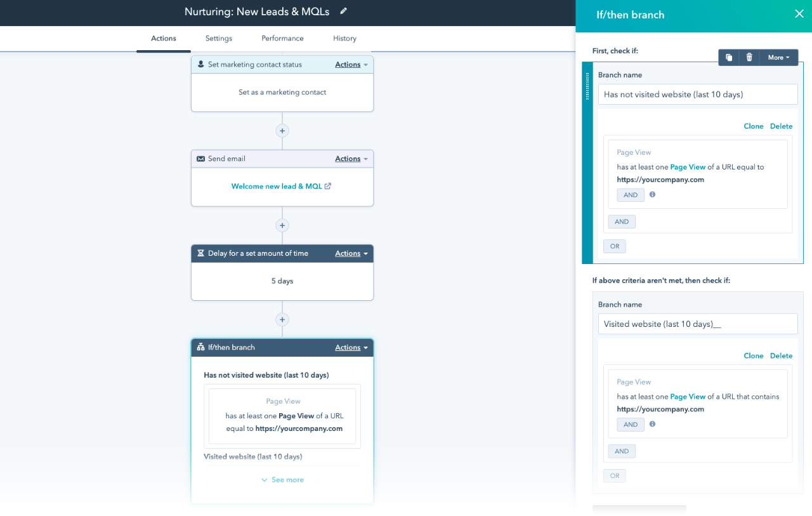812x516 pixels.
Task: Switch to the Performance tab
Action: (282, 38)
